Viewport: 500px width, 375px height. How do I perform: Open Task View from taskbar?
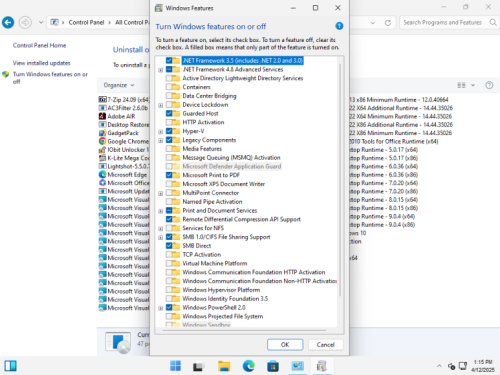point(199,366)
